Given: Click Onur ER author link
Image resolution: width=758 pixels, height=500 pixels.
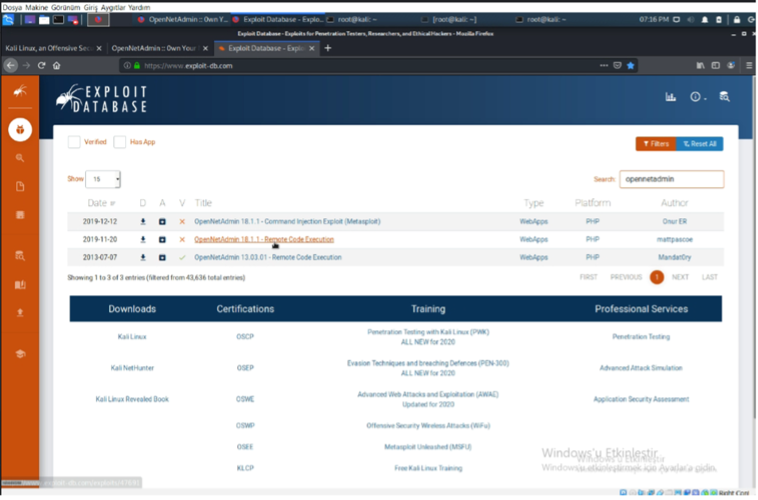Looking at the screenshot, I should click(675, 222).
